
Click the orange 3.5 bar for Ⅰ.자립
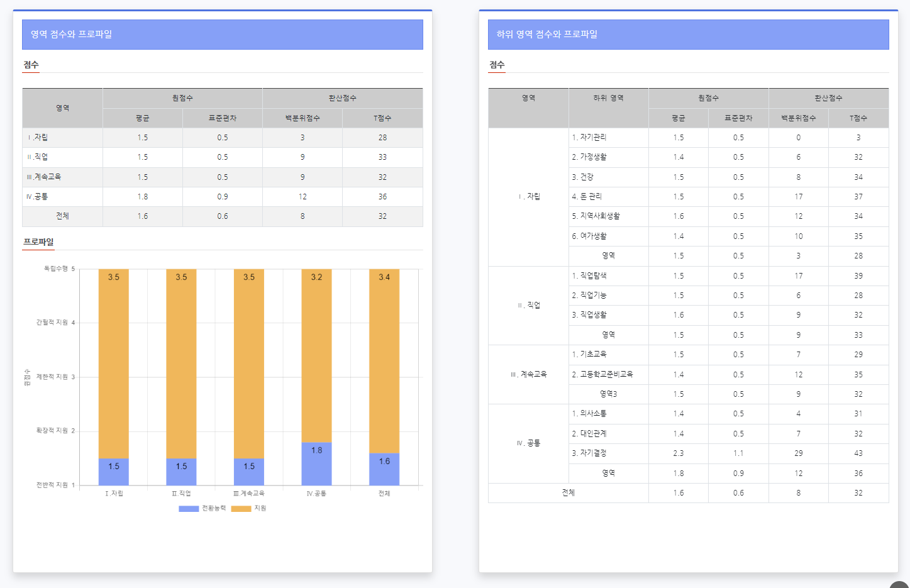click(113, 365)
